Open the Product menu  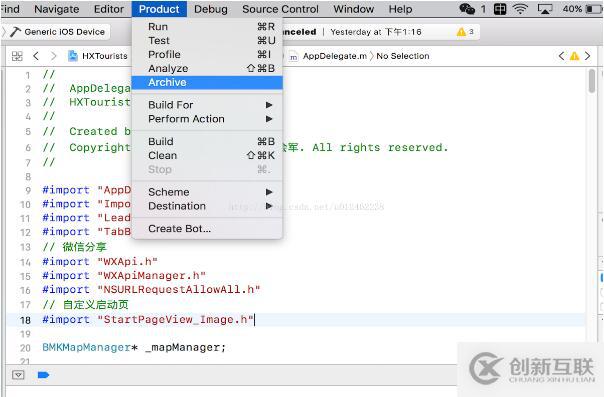tap(159, 9)
